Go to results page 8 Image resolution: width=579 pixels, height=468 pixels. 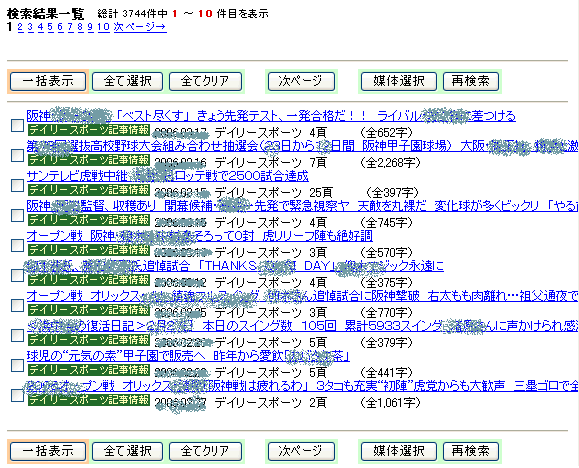tap(80, 27)
